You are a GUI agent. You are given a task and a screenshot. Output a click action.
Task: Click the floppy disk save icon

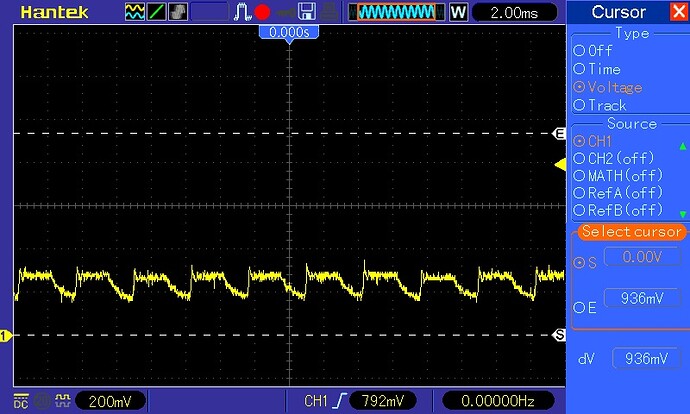(x=307, y=12)
